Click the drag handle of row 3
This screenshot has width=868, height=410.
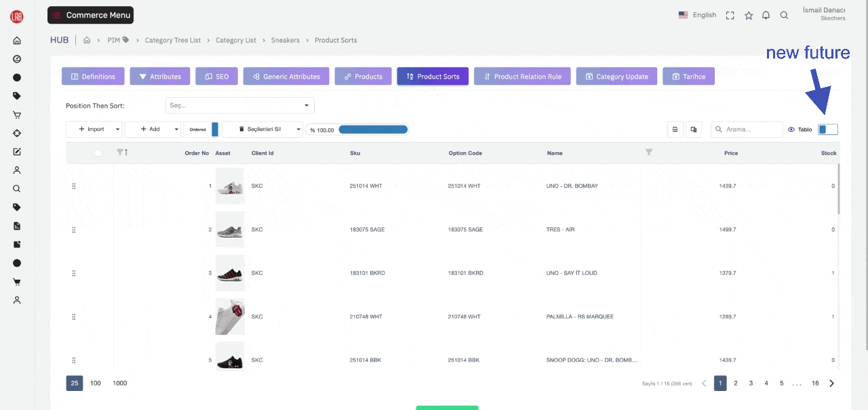coord(74,273)
